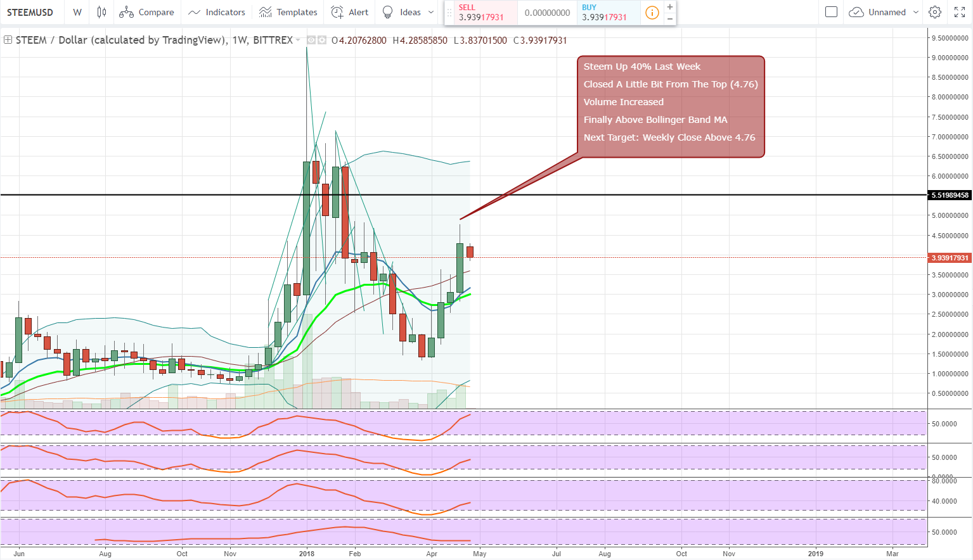Click the 'Volume Increased' annotation line

point(624,102)
